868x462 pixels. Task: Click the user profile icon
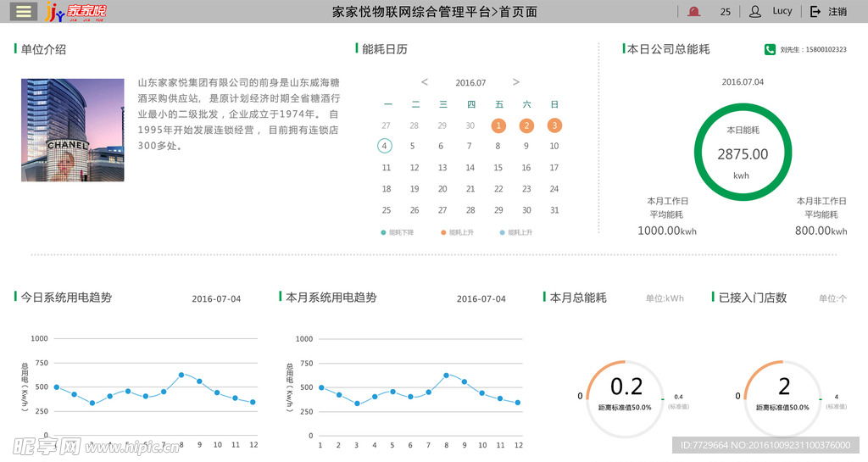tap(755, 11)
